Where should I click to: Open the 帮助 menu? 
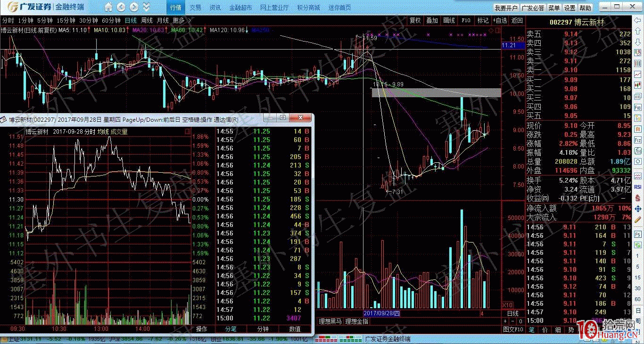tap(585, 8)
